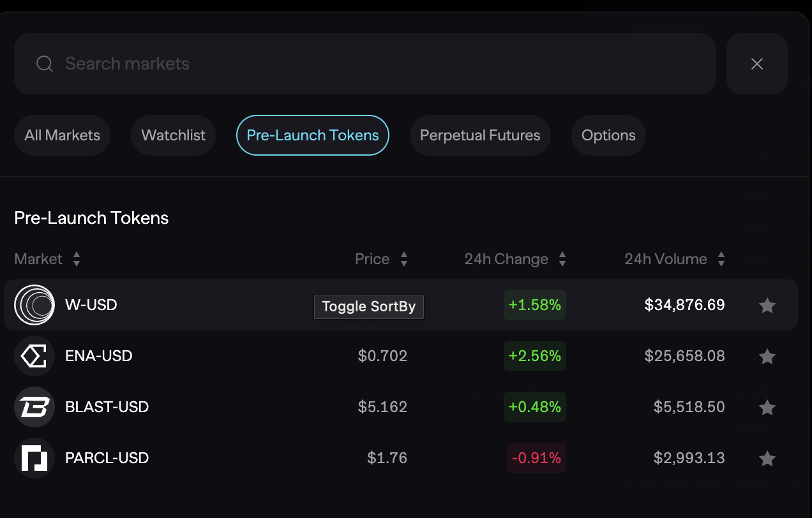Viewport: 812px width, 518px height.
Task: Click the search magnifier icon
Action: point(44,64)
